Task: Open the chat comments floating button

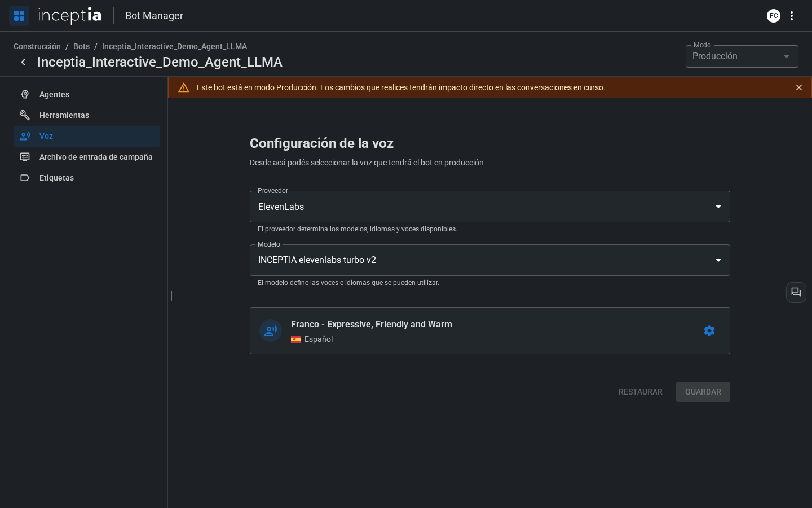Action: tap(796, 292)
